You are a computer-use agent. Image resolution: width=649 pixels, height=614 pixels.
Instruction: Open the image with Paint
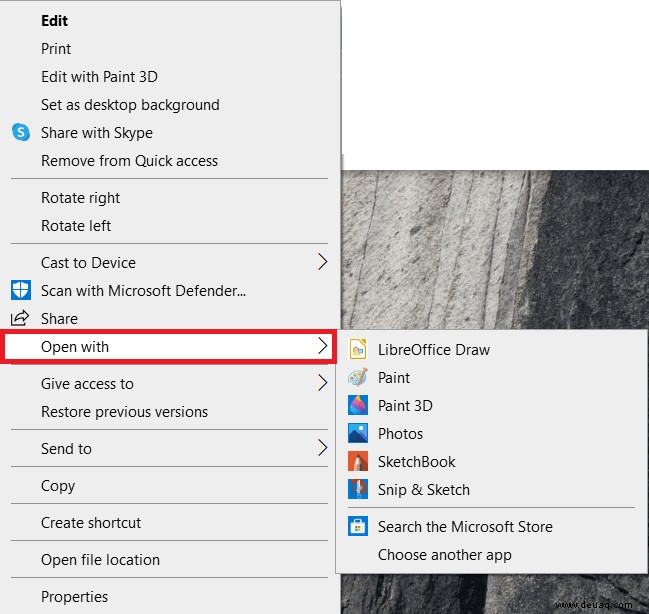(491, 378)
